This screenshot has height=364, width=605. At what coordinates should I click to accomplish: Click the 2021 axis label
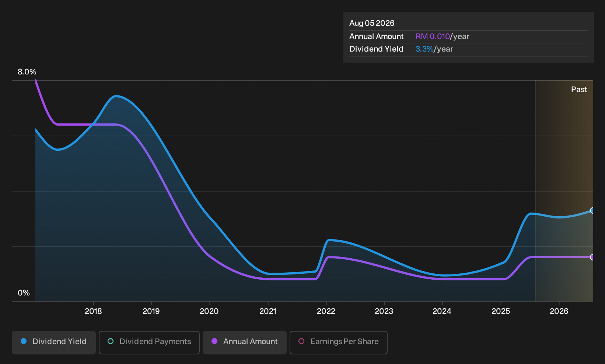click(268, 311)
